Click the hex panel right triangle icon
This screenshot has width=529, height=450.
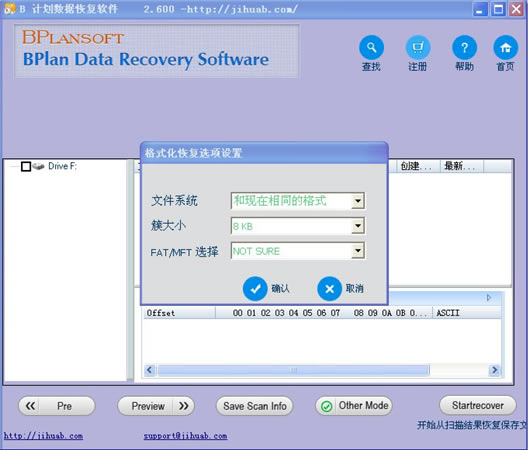tap(489, 298)
